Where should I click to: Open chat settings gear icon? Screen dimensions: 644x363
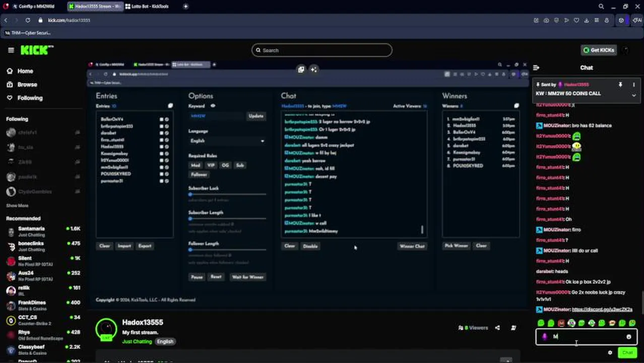tap(610, 352)
